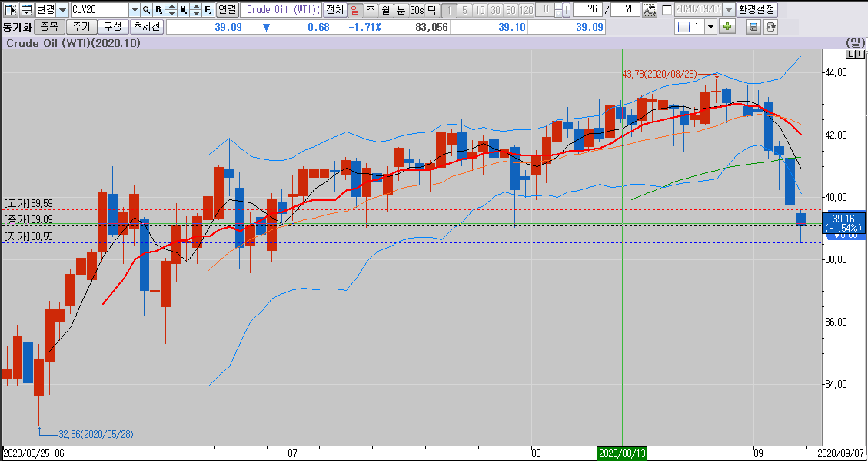Click the left panel layout icon
Viewport: 868px width, 461px height.
click(12, 9)
